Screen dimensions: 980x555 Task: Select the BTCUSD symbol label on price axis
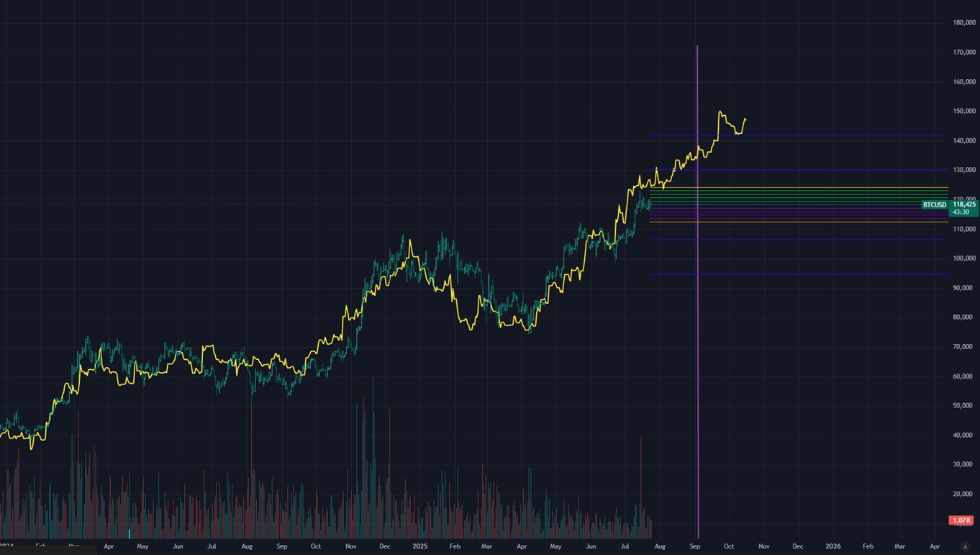coord(935,205)
